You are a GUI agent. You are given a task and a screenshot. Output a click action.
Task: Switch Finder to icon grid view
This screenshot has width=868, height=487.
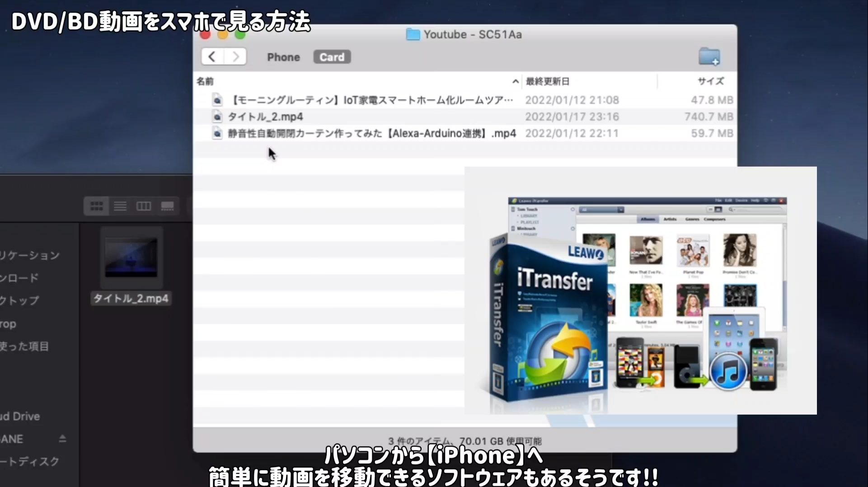click(96, 206)
